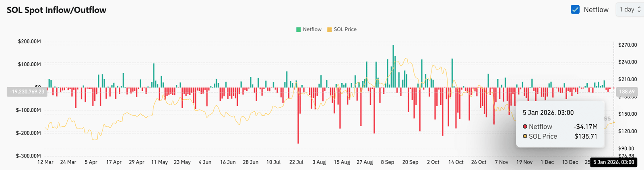Click the -19,230,769.23 left axis value tag
The width and height of the screenshot is (644, 170).
pyautogui.click(x=27, y=92)
